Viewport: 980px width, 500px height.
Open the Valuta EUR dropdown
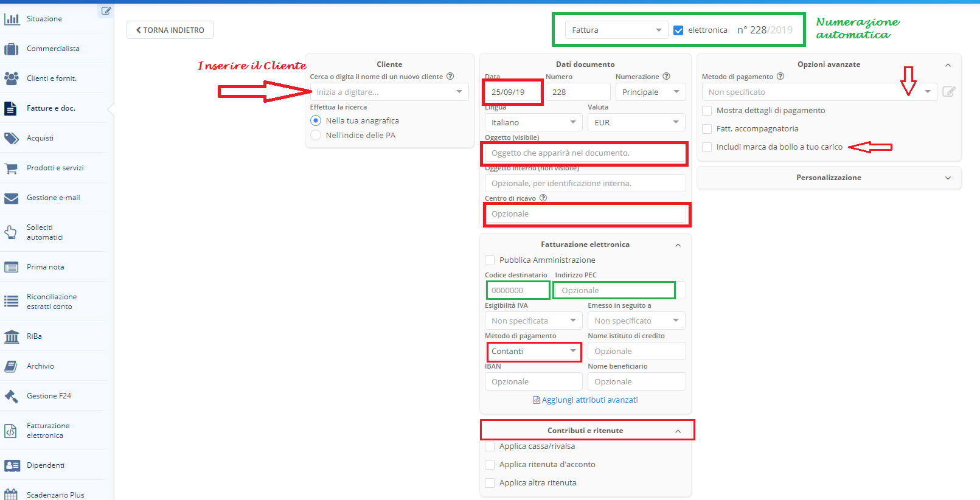[x=636, y=122]
